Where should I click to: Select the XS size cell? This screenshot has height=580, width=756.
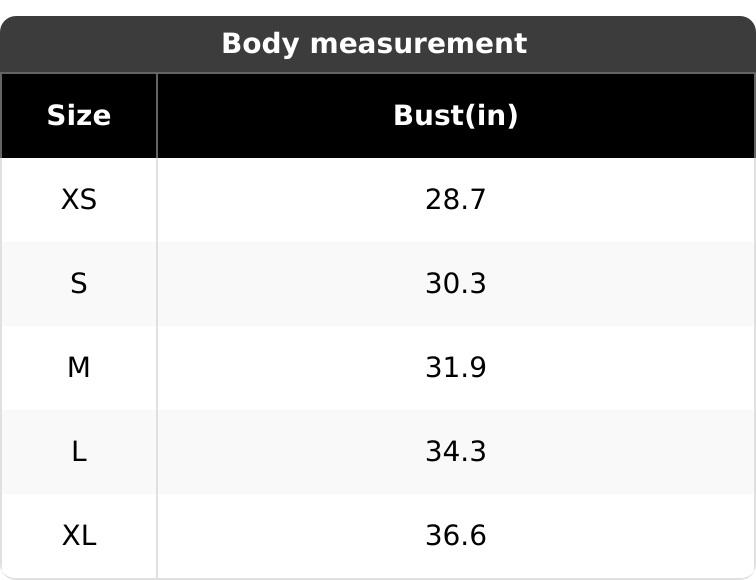click(79, 200)
